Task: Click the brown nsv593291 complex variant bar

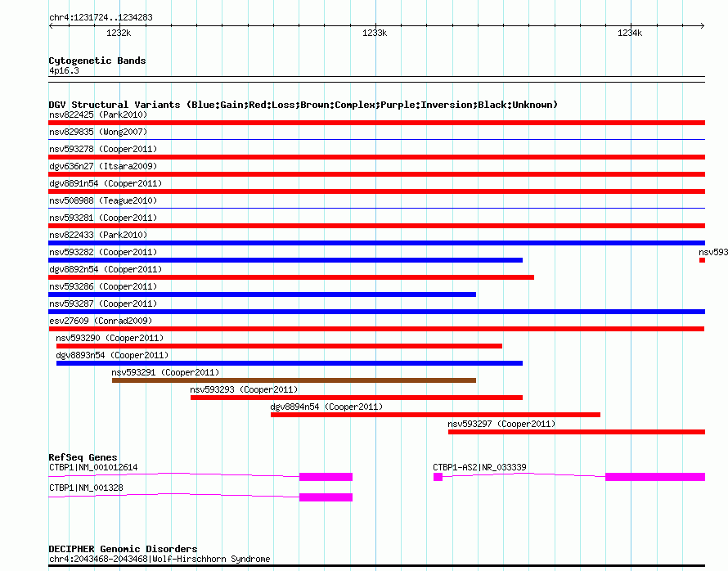Action: [x=294, y=380]
